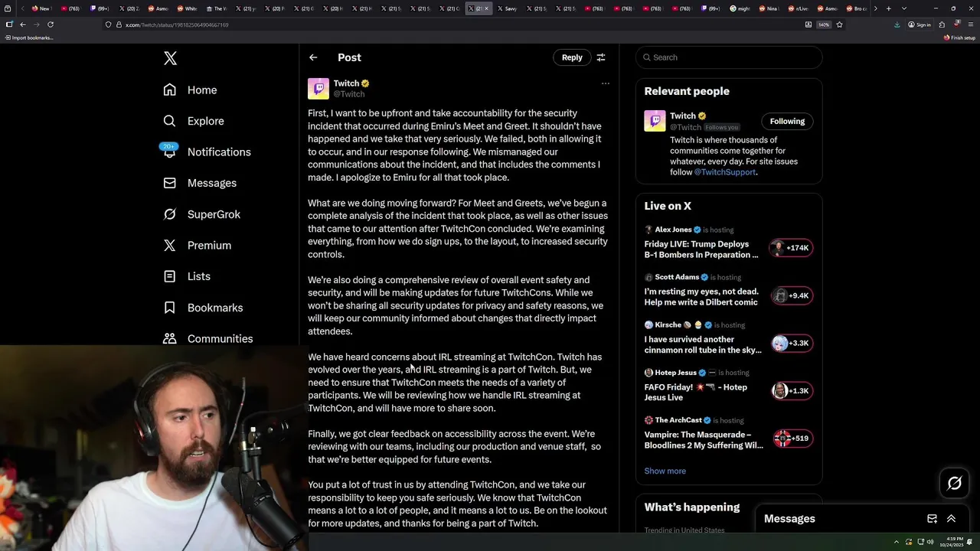Open the @Twitch handle on the post
The height and width of the screenshot is (551, 980).
(x=349, y=94)
